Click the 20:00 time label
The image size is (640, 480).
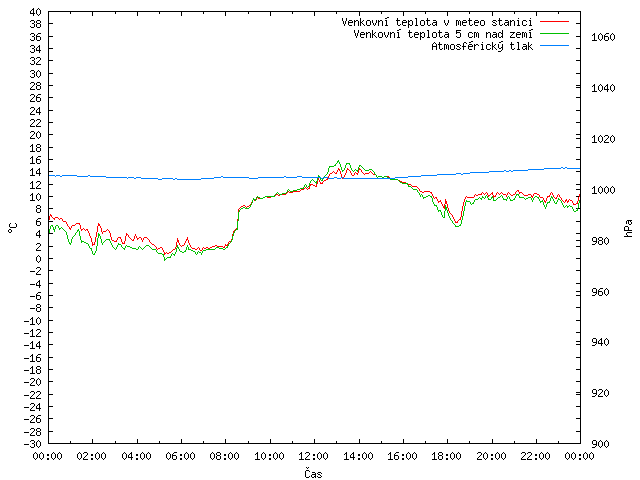[491, 456]
